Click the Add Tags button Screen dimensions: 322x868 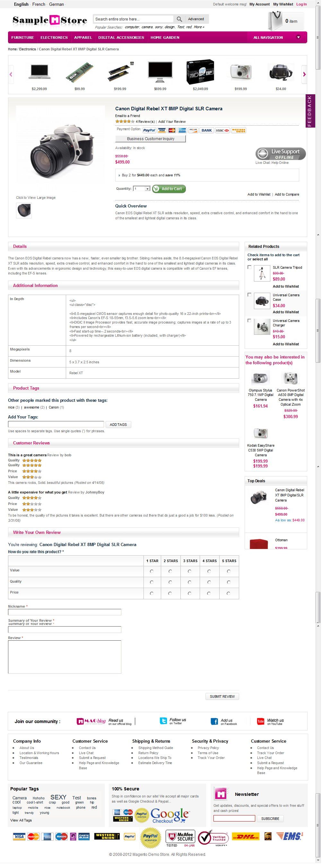(118, 425)
